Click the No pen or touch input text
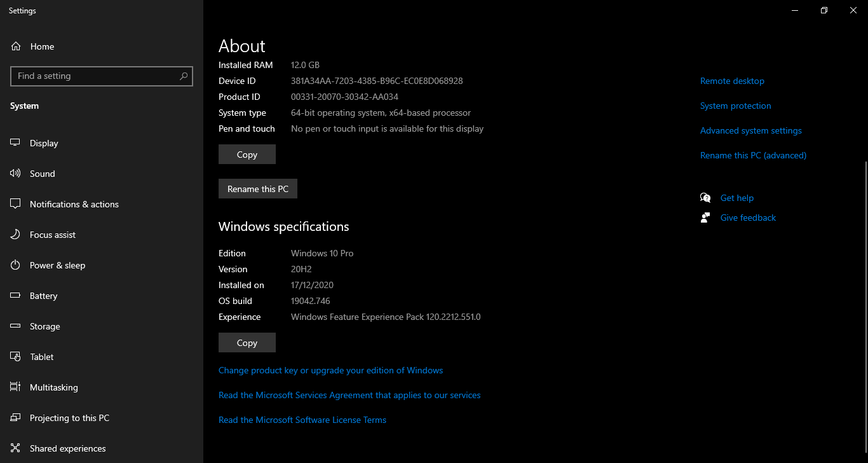Viewport: 868px width, 463px height. tap(387, 128)
